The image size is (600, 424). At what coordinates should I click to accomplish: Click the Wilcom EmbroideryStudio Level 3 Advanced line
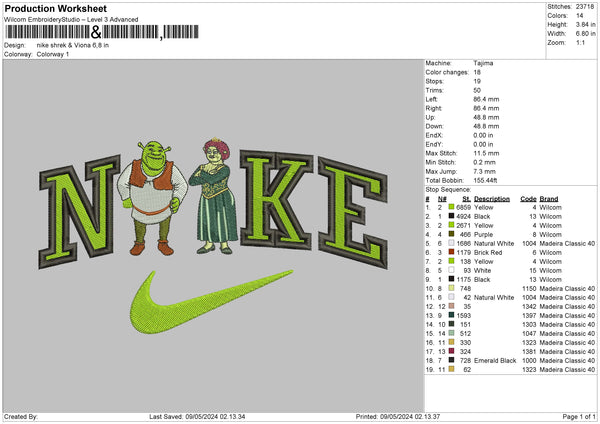71,20
